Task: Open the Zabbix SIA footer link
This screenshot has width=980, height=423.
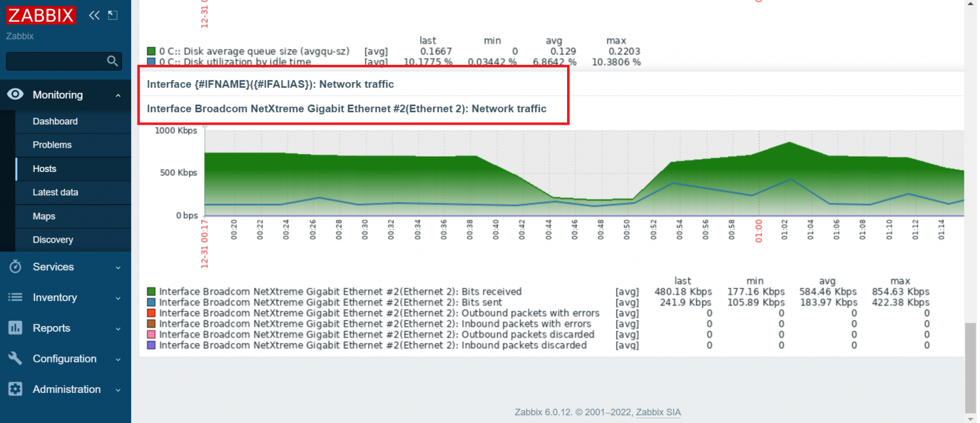Action: (x=658, y=412)
